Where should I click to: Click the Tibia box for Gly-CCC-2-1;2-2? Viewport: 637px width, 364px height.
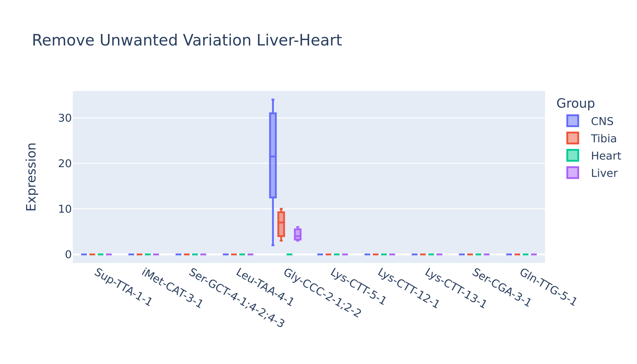281,224
